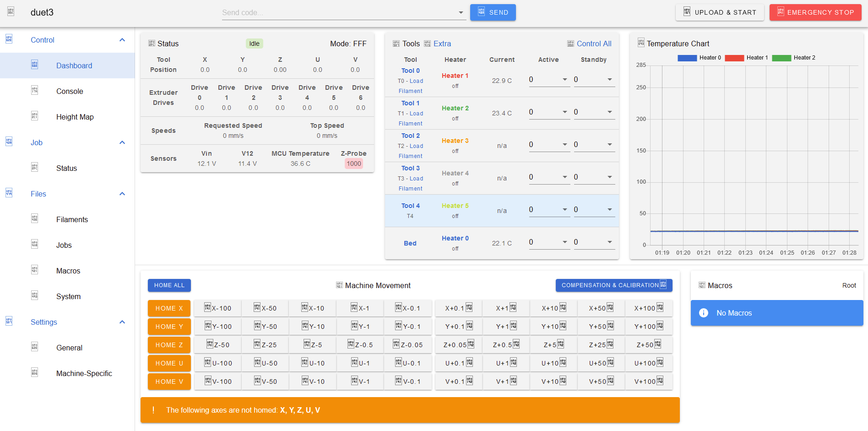Click the Dashboard sidebar icon
This screenshot has width=868, height=431.
(x=34, y=65)
